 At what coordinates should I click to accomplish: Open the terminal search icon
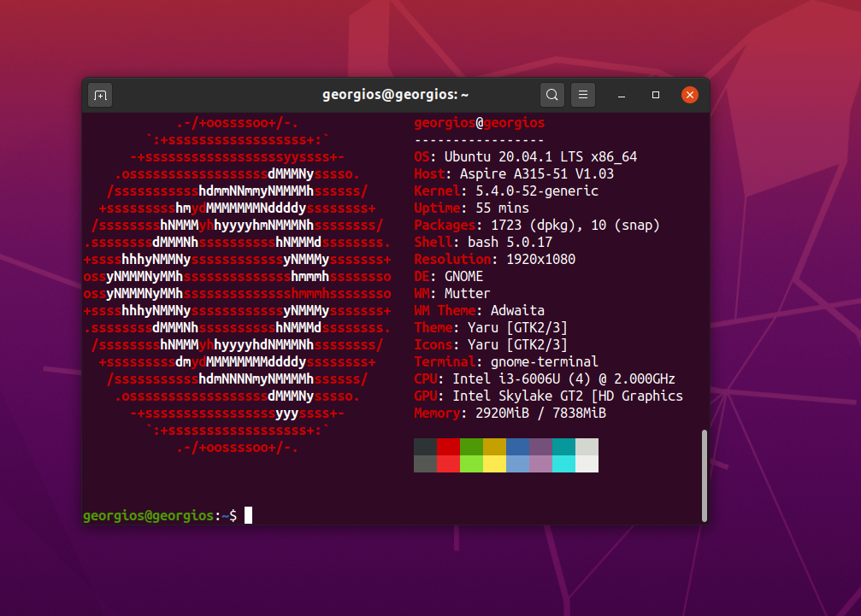(x=551, y=95)
